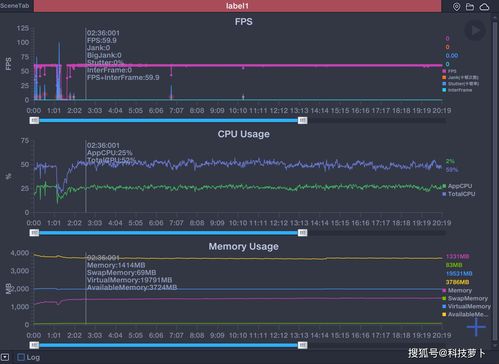Toggle the Jank series in FPS legend
The height and width of the screenshot is (364, 499).
click(x=460, y=77)
